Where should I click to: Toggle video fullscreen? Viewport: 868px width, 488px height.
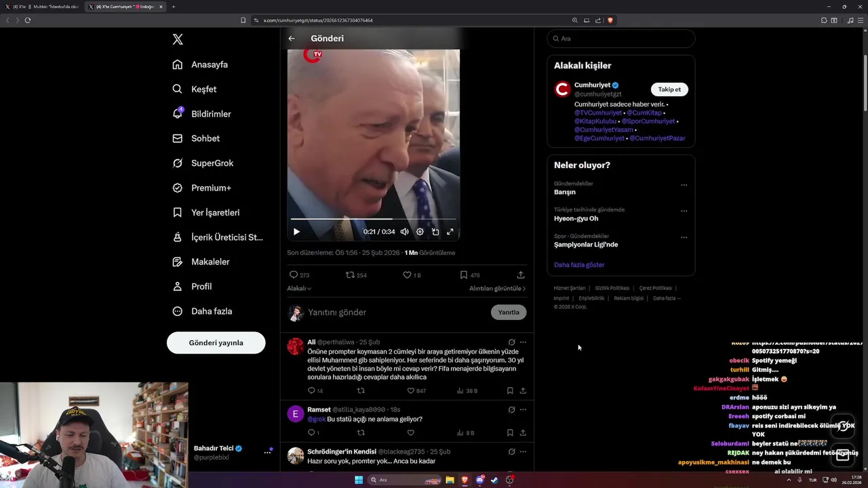click(450, 232)
